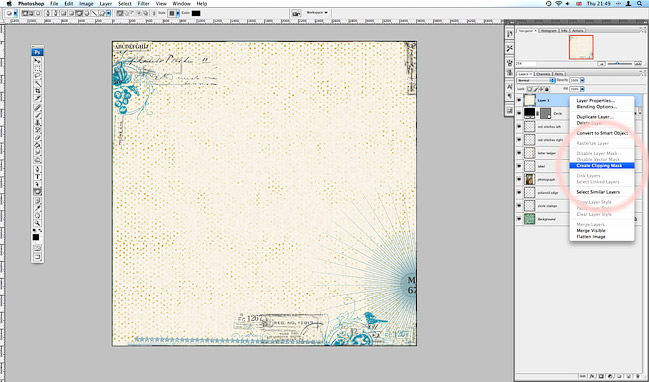
Task: Hide the polaroid edge layer
Action: tap(519, 192)
